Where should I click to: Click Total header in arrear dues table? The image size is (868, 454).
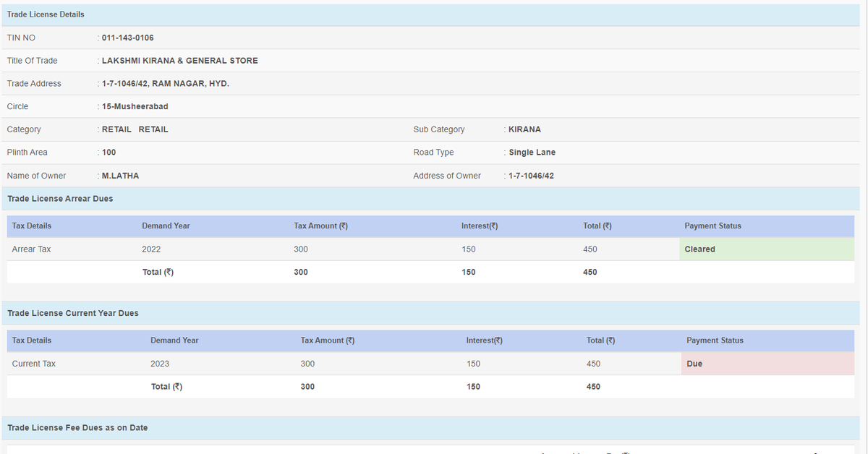[597, 226]
